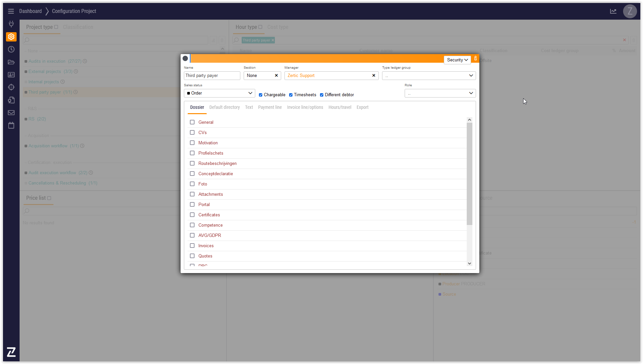Clear the Section None value
Screen dimensions: 643x364
pos(276,76)
